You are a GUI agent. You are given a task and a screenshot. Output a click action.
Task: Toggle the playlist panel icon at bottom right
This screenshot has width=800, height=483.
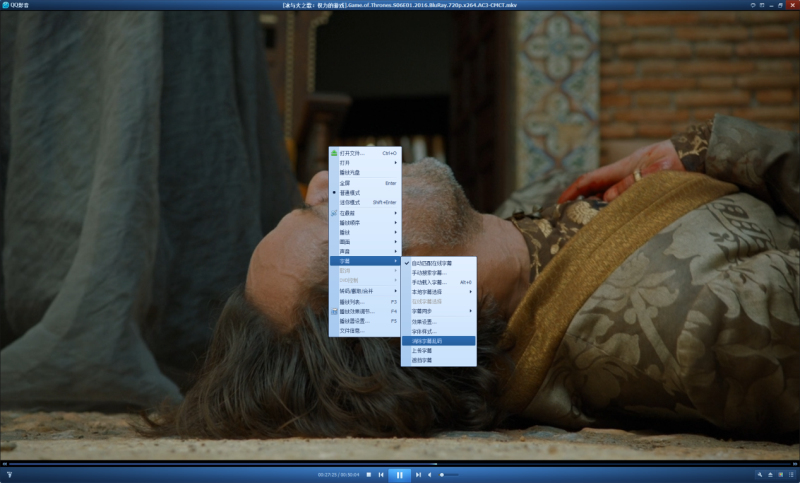(x=791, y=475)
